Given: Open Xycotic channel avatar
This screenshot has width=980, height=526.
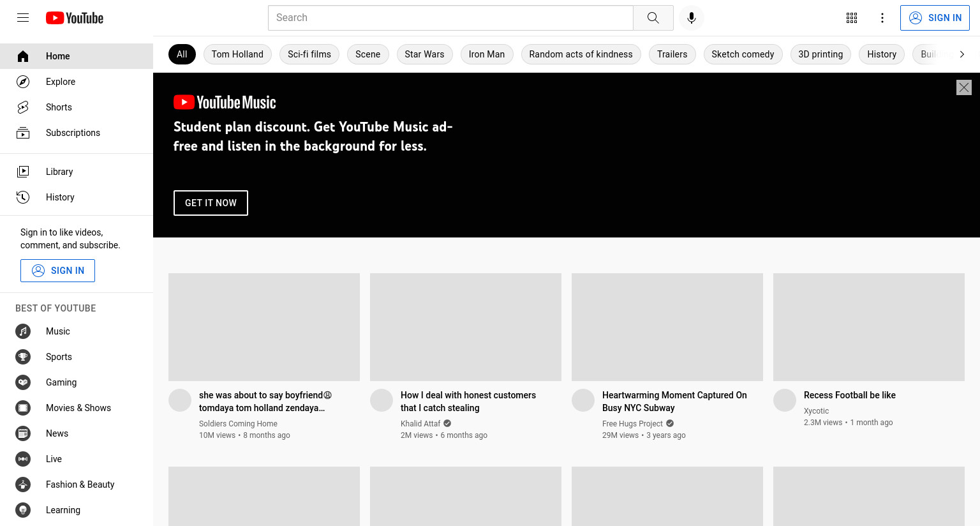Looking at the screenshot, I should [785, 400].
